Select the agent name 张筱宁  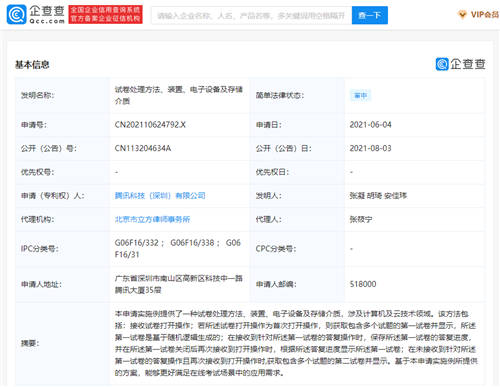(361, 219)
